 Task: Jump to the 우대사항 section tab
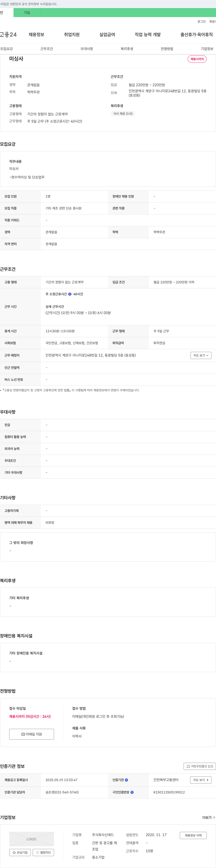(x=87, y=49)
